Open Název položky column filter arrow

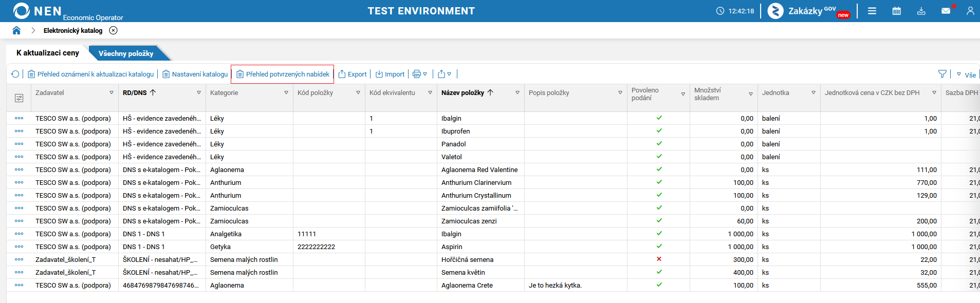517,92
